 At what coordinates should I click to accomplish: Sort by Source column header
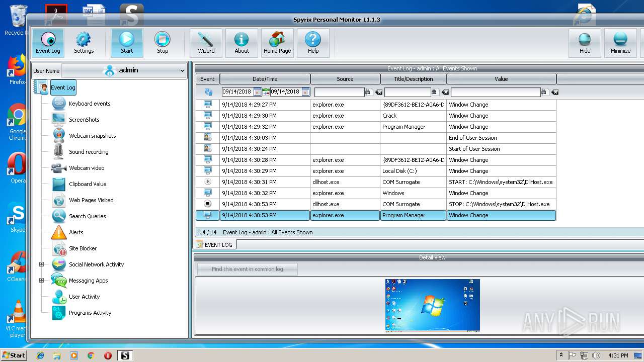[345, 79]
